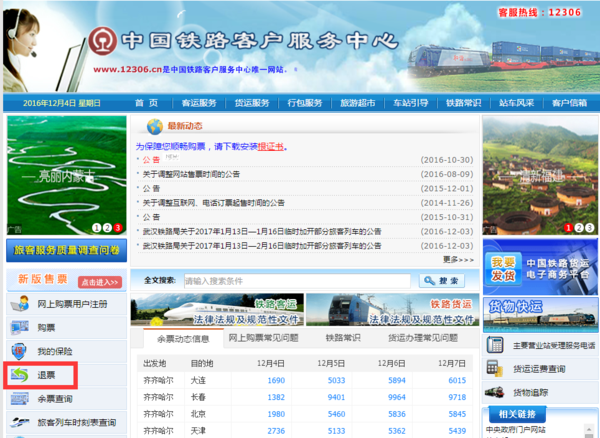This screenshot has height=438, width=600.
Task: Open the 货物快运 banner
Action: [x=540, y=315]
